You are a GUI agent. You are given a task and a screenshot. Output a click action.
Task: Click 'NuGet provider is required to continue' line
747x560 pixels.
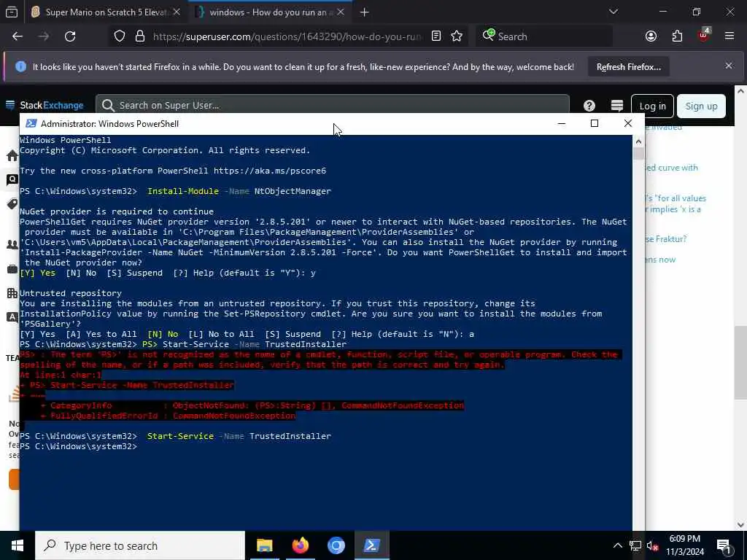click(x=117, y=211)
